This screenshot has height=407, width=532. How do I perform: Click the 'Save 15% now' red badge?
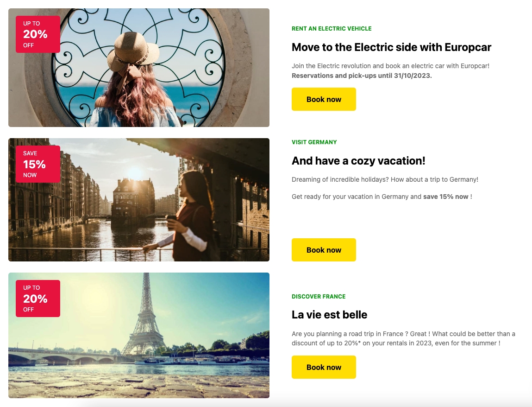coord(38,164)
